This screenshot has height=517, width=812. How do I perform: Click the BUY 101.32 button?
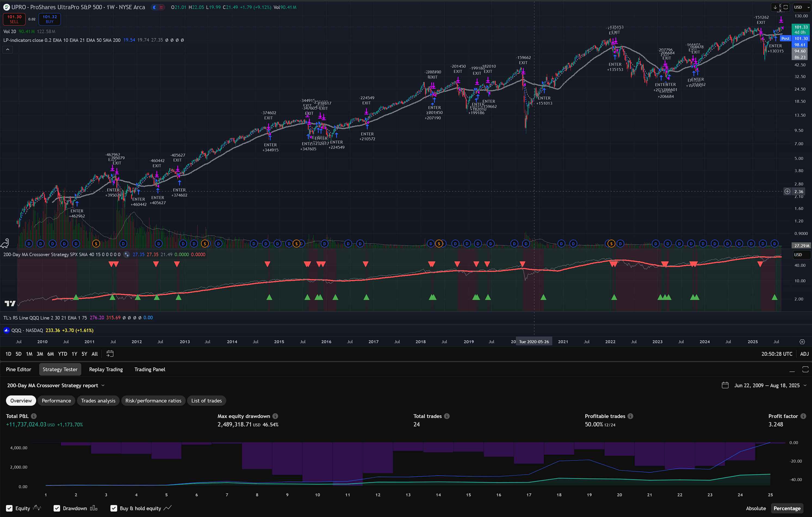(49, 19)
